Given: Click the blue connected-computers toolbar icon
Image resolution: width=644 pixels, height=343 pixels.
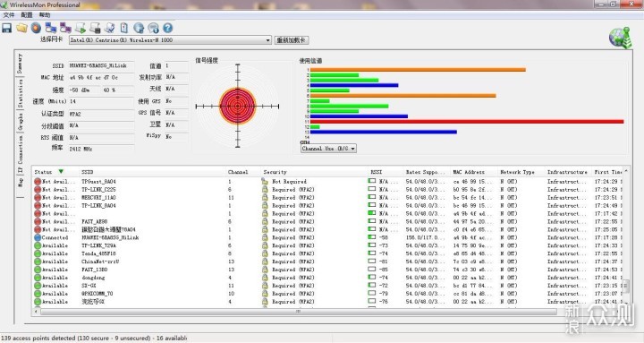Looking at the screenshot, I should [51, 28].
